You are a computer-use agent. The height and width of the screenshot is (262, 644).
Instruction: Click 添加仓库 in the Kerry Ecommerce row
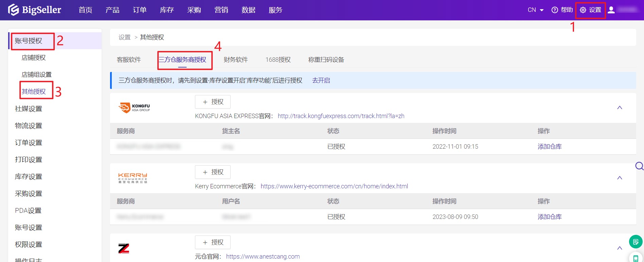(x=550, y=217)
